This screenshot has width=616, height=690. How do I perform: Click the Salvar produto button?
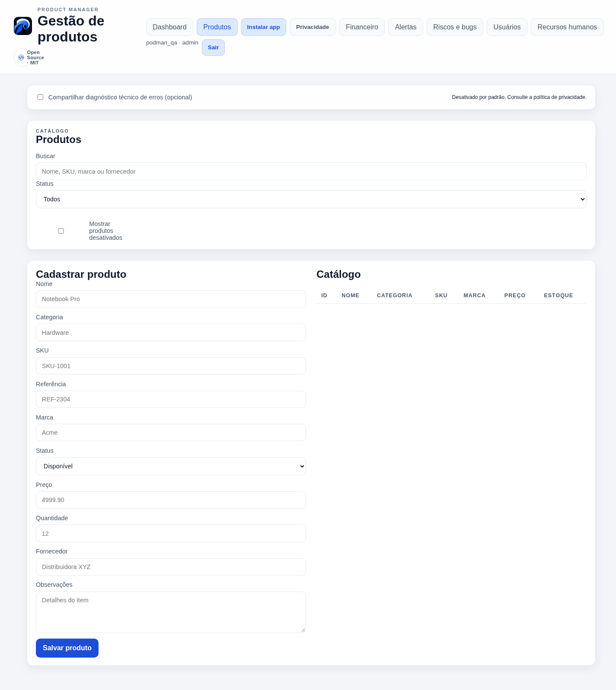pos(67,648)
